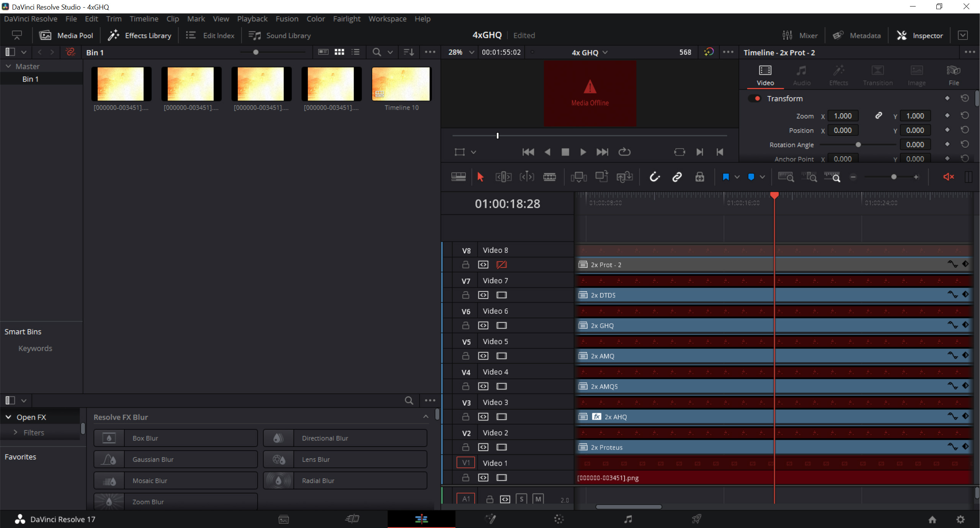The image size is (980, 528).
Task: Open the Media page icon
Action: (284, 519)
